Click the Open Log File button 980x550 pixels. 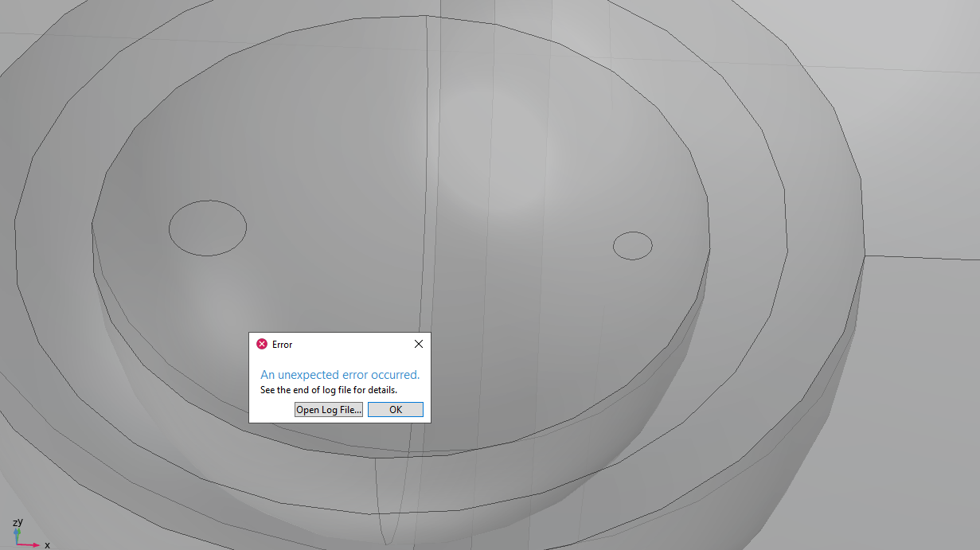(x=329, y=410)
